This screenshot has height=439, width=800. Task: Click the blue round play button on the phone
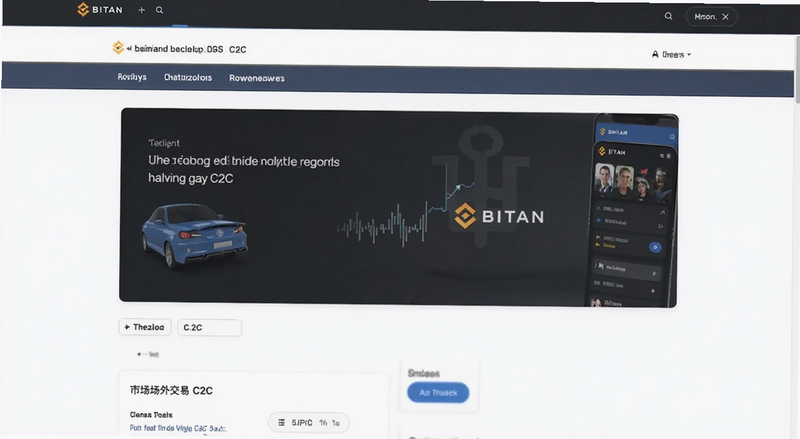pos(655,247)
